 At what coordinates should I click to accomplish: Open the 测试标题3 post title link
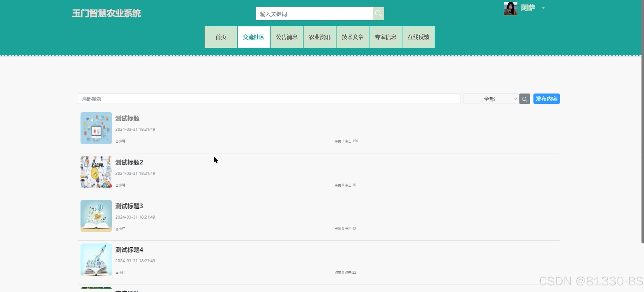click(129, 206)
